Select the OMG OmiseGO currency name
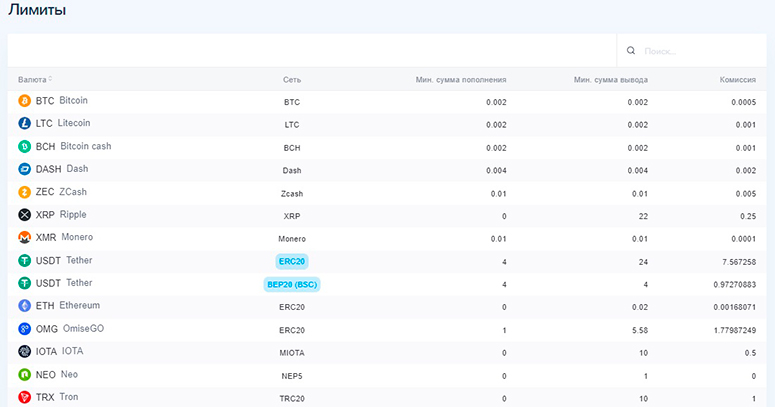This screenshot has width=775, height=407. (70, 329)
